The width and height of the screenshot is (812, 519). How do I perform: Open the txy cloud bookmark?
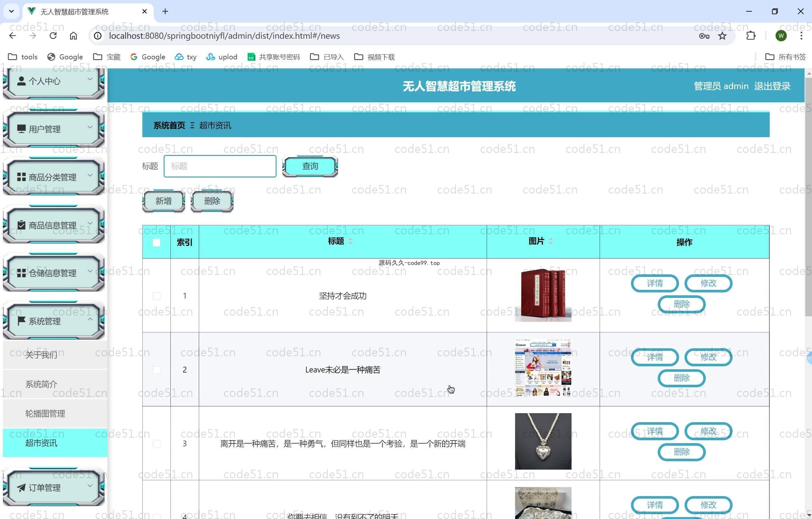pos(186,57)
